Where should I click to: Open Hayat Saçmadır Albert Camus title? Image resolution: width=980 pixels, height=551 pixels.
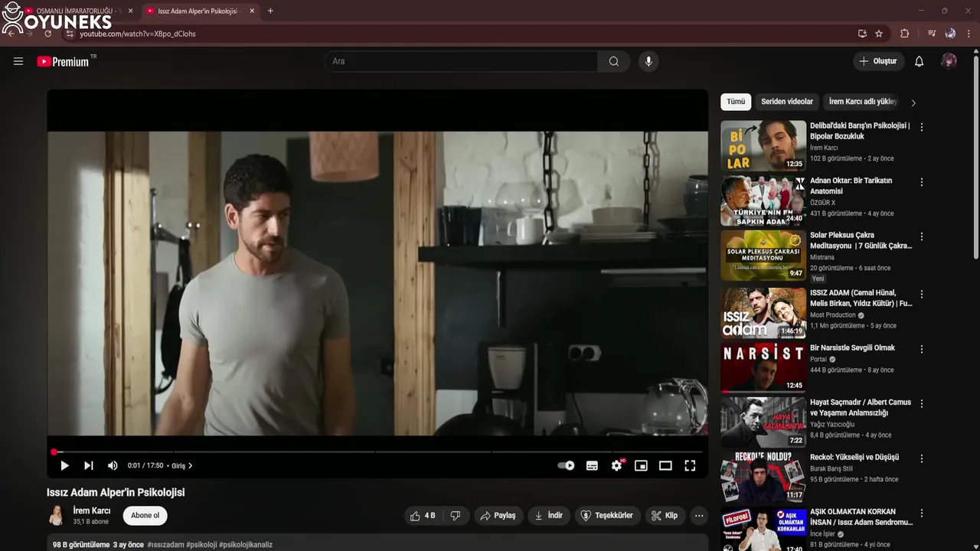[x=861, y=407]
